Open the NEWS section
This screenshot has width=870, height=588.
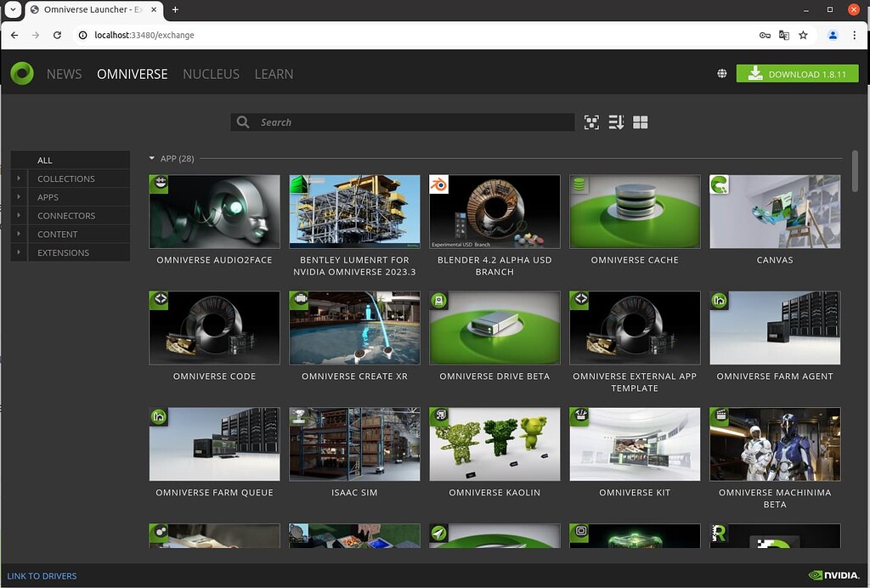pos(64,74)
